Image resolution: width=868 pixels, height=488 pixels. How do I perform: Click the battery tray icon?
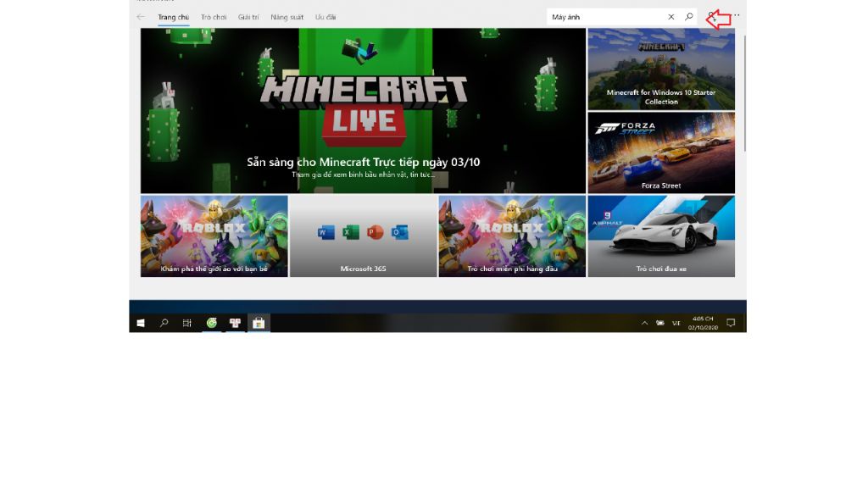point(660,323)
